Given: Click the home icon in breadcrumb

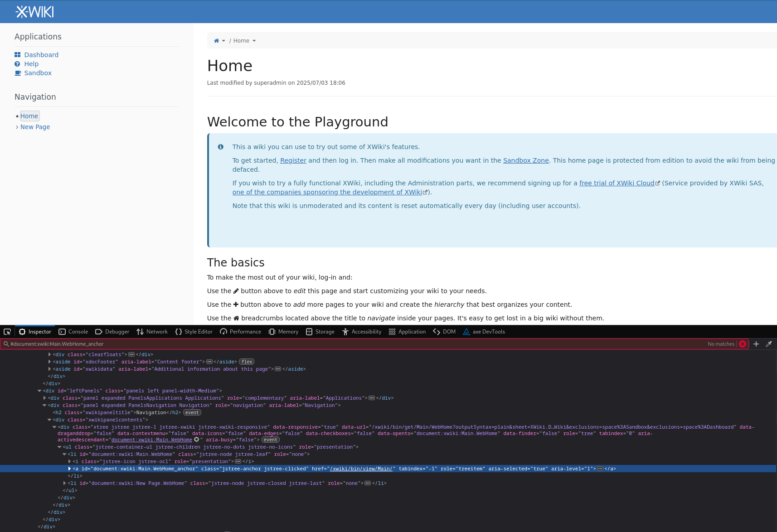Looking at the screenshot, I should tap(217, 41).
